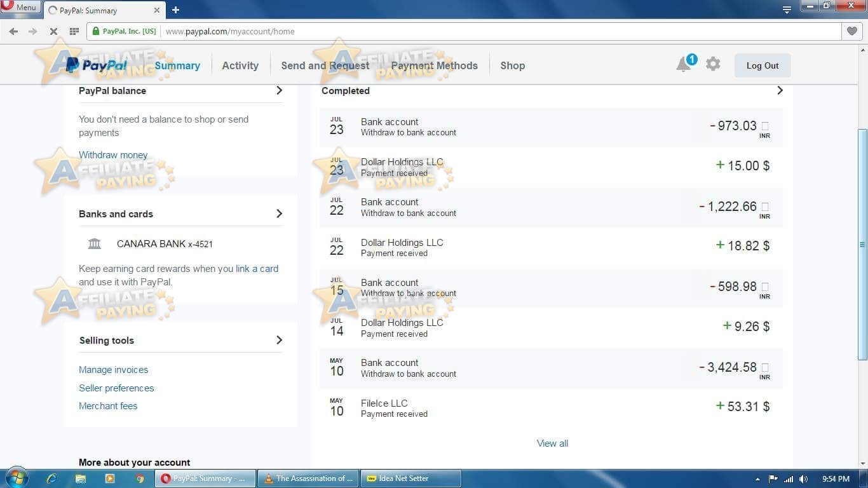
Task: Click the + 18.82 $ amount
Action: [x=743, y=245]
